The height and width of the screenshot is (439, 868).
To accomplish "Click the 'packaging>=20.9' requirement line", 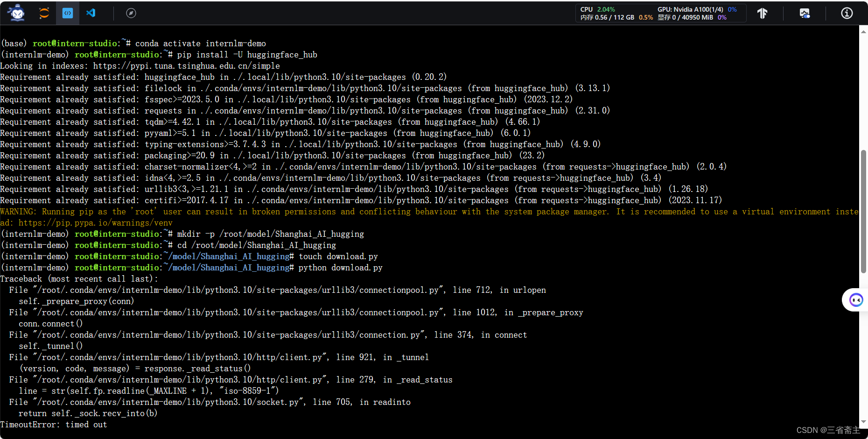I will [273, 156].
